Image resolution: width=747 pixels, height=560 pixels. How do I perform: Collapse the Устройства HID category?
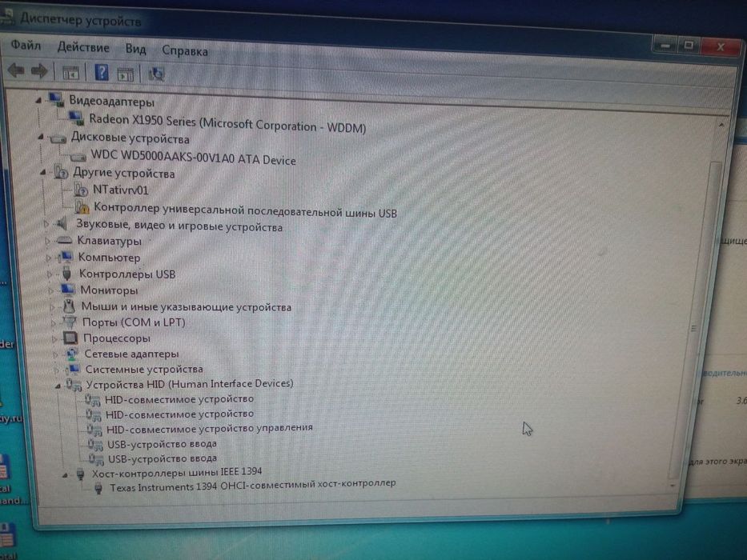[x=58, y=386]
